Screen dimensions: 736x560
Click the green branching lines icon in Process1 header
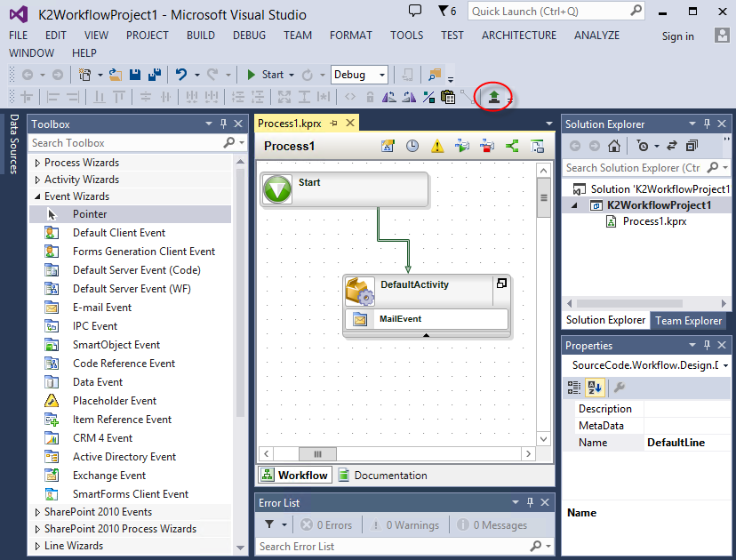512,146
